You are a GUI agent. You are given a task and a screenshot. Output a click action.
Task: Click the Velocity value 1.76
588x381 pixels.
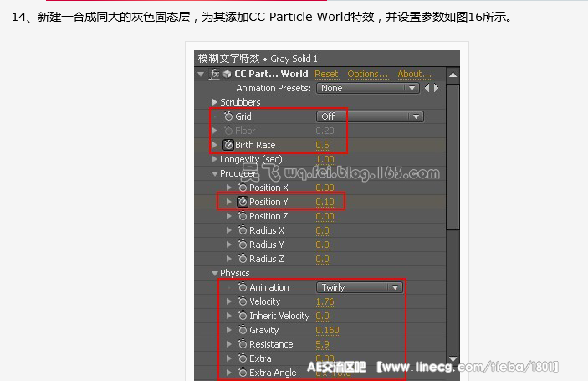coord(325,302)
